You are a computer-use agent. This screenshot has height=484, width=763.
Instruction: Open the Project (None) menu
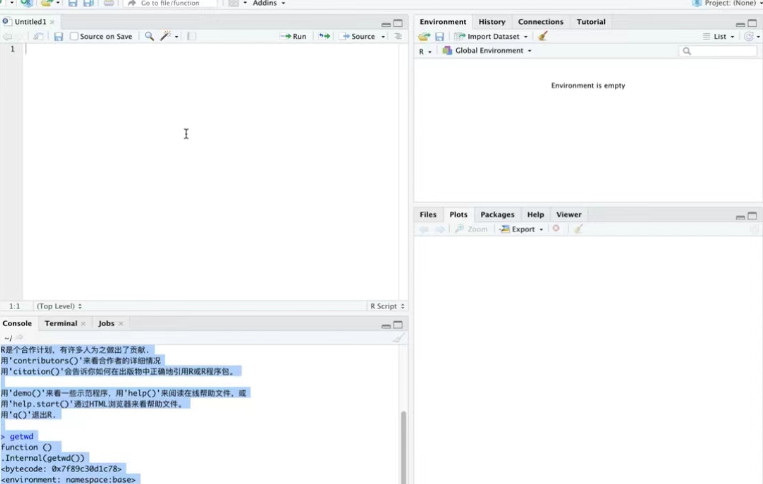click(727, 3)
